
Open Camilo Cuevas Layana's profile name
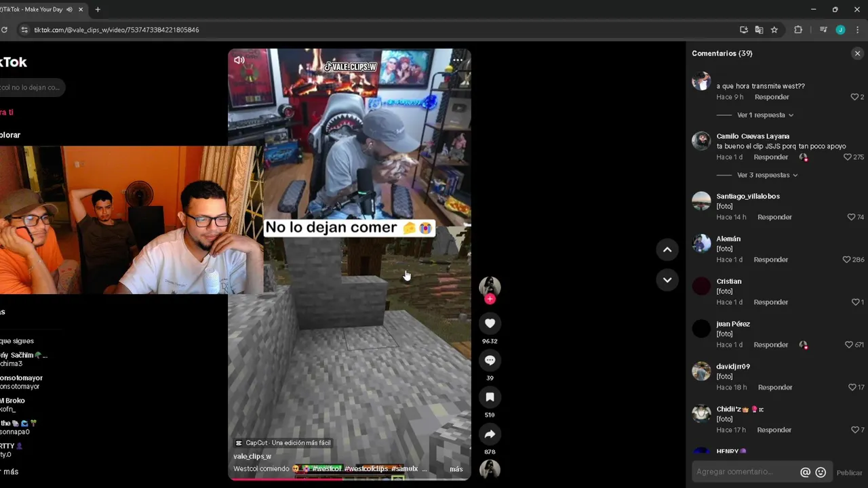pos(753,136)
